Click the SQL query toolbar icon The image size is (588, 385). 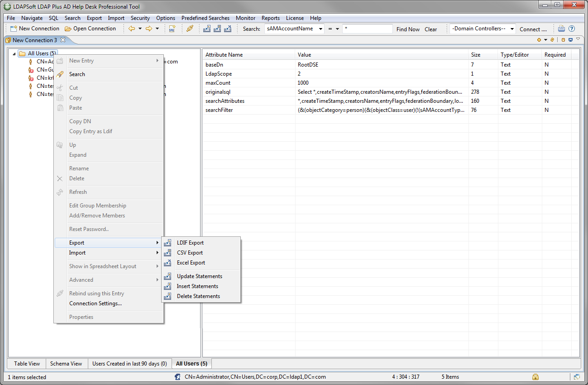[x=172, y=29]
